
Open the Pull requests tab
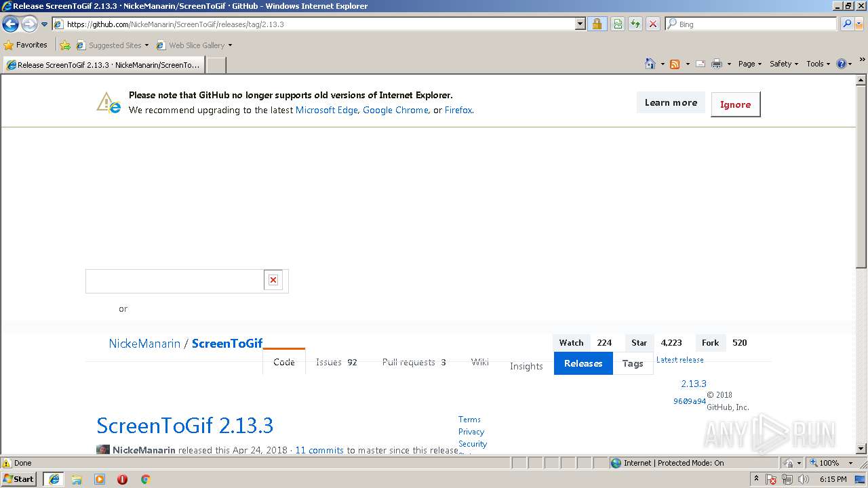tap(414, 362)
